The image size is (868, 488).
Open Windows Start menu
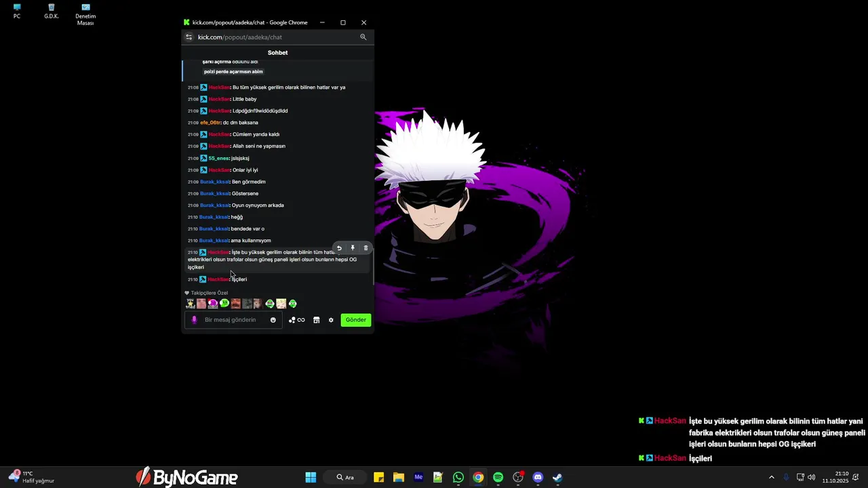click(x=311, y=477)
